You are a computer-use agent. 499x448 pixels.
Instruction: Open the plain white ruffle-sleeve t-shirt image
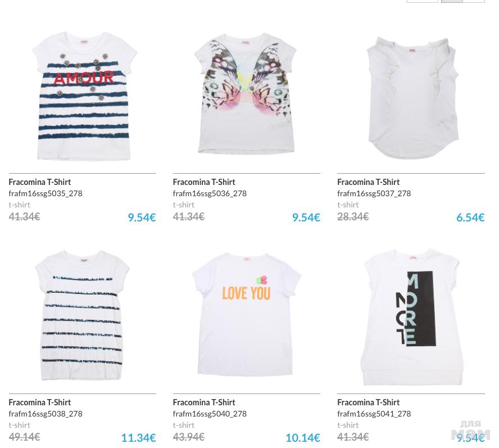(x=412, y=98)
